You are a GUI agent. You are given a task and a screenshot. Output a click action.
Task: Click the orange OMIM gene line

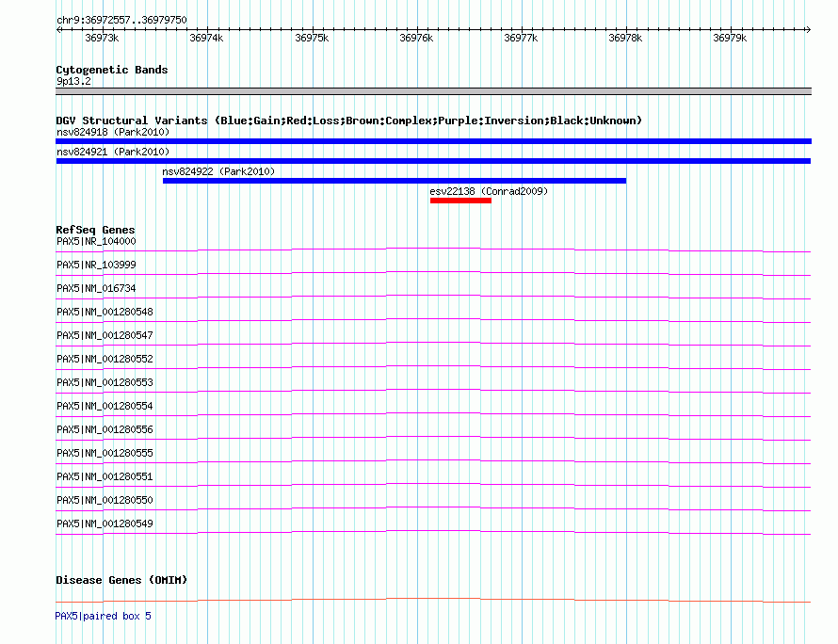click(433, 599)
